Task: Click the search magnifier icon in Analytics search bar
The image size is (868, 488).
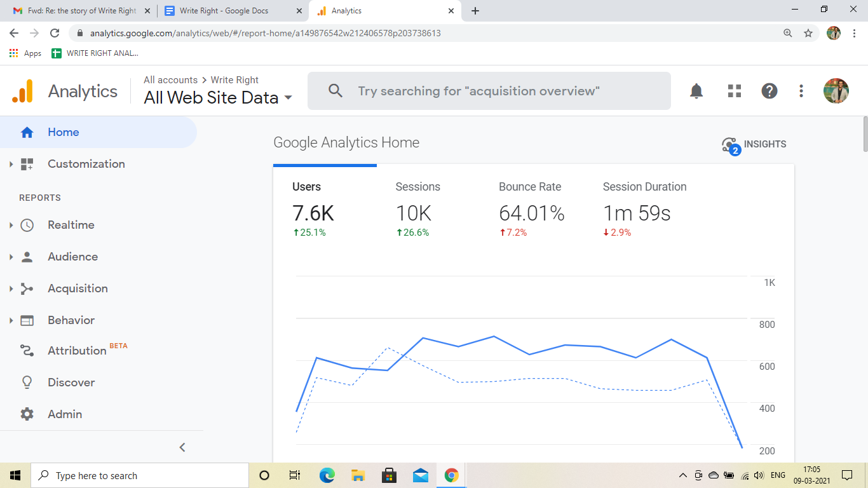Action: (x=336, y=91)
